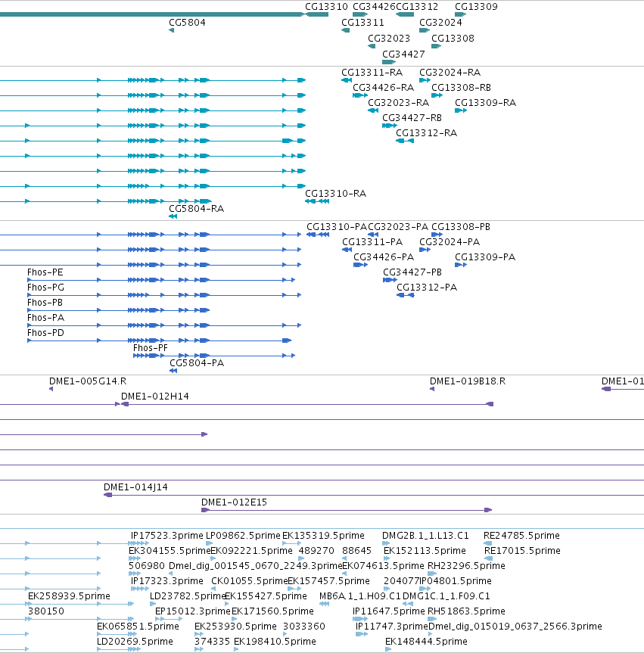Select protein CG13311-PA
The height and width of the screenshot is (653, 644).
click(372, 242)
